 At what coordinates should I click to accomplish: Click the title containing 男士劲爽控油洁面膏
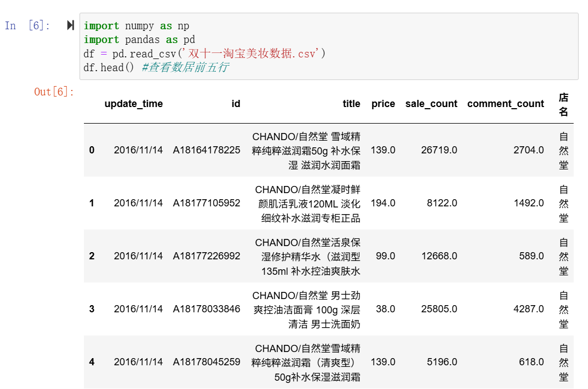point(306,310)
